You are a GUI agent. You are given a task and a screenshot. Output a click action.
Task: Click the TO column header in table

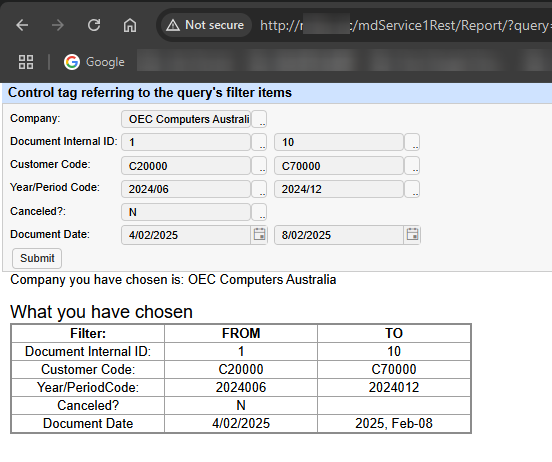[x=394, y=333]
